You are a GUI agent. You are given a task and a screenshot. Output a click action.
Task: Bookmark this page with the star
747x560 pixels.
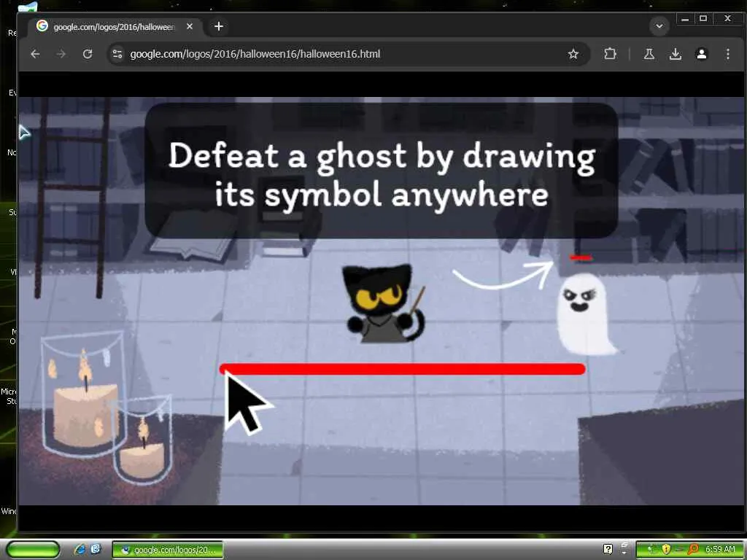573,54
